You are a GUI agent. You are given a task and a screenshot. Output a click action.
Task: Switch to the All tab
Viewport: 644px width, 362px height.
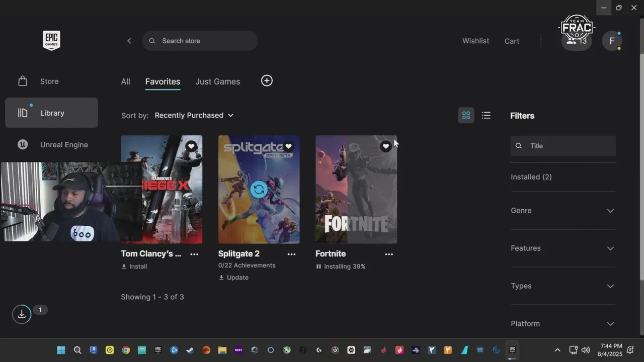point(125,81)
